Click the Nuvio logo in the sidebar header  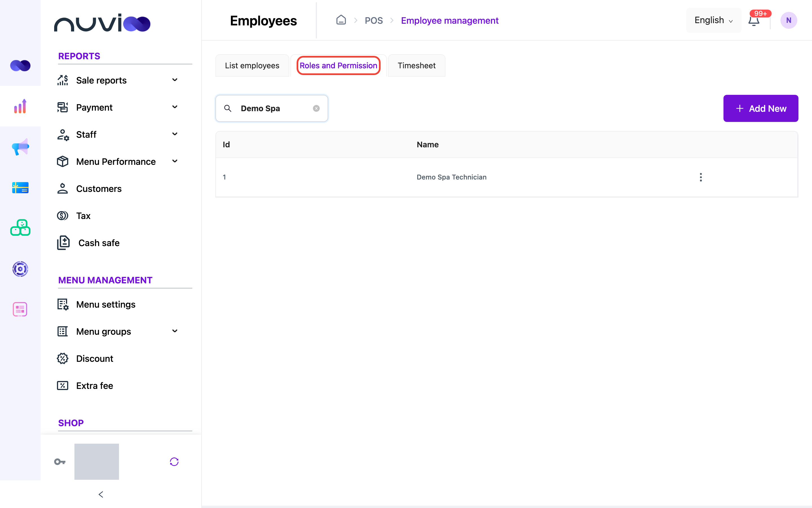point(102,23)
